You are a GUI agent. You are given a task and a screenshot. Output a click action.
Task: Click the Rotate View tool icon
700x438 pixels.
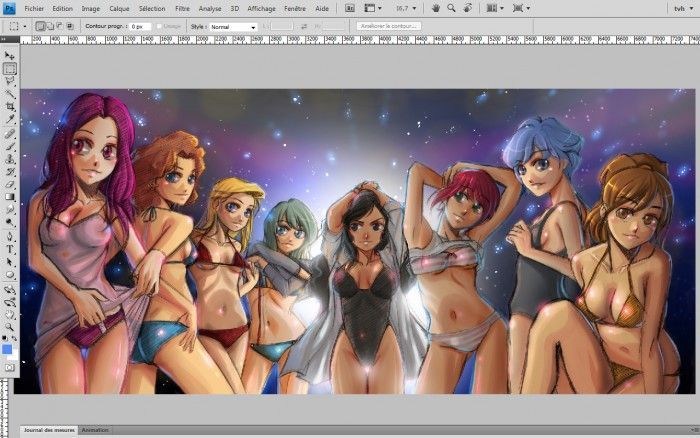click(x=467, y=8)
